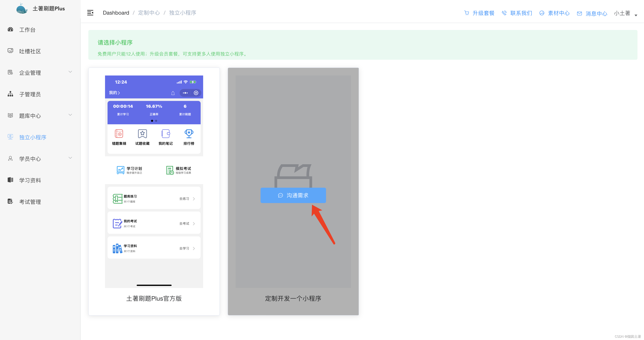
Task: Click the 联系我们 phone icon
Action: [x=504, y=13]
